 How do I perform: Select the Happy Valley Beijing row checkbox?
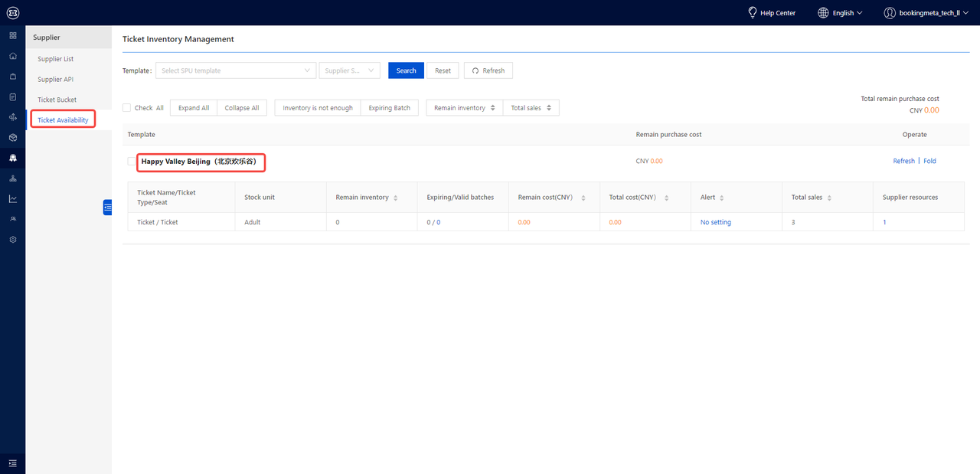(x=132, y=162)
